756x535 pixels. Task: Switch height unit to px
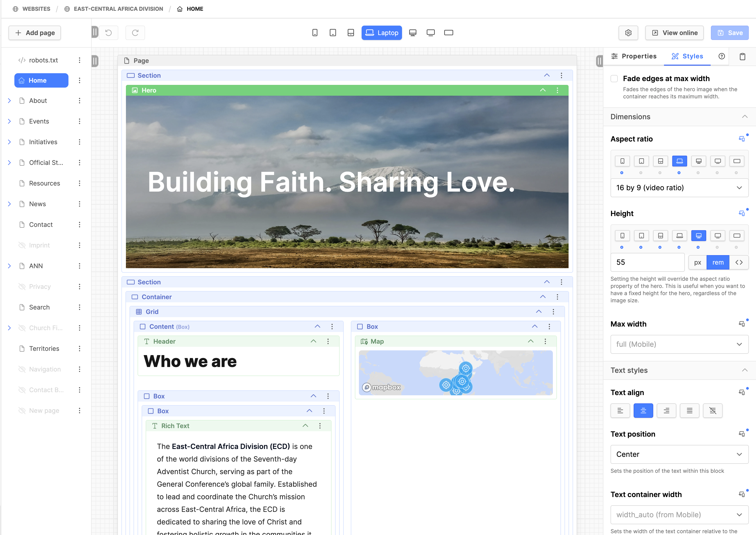(697, 262)
